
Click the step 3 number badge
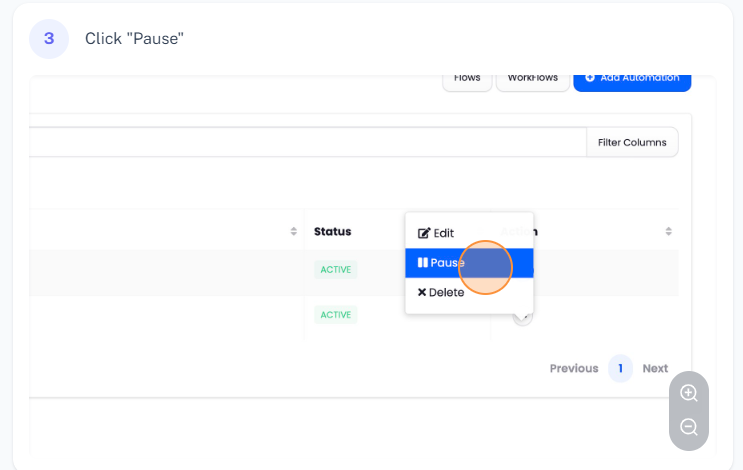point(49,38)
